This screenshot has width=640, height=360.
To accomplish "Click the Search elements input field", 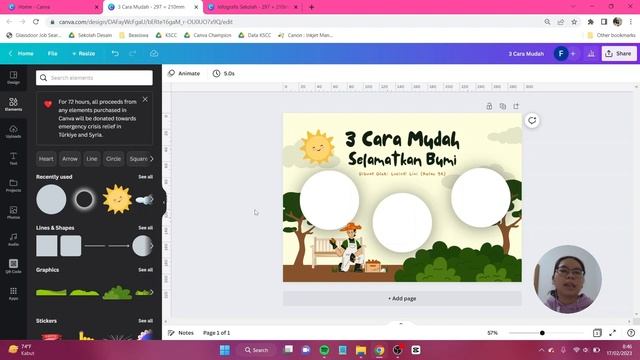I will click(94, 78).
